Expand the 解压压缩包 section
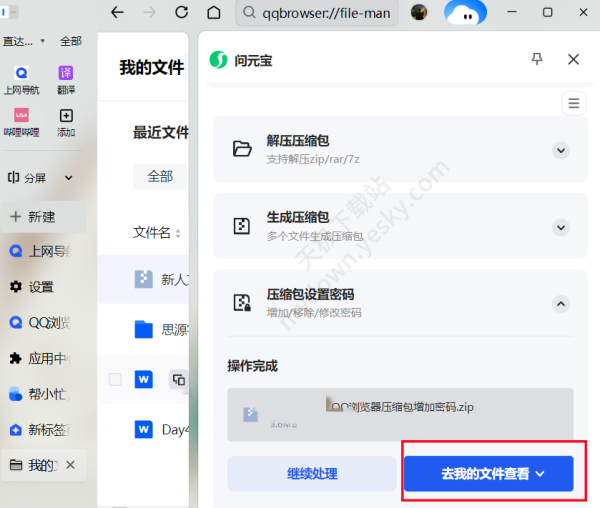Screen dimensions: 600x508 click(561, 150)
